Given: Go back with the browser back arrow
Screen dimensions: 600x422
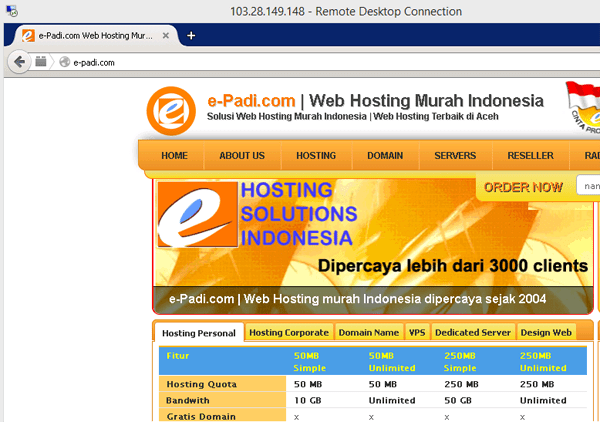Looking at the screenshot, I should (x=19, y=62).
